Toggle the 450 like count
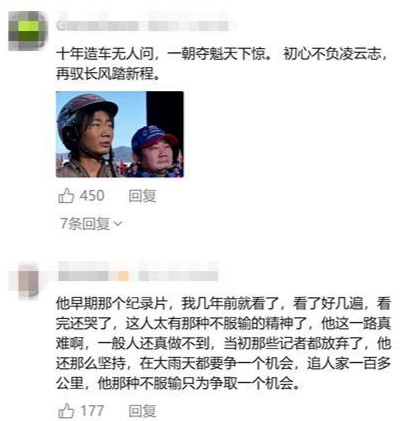 click(92, 196)
